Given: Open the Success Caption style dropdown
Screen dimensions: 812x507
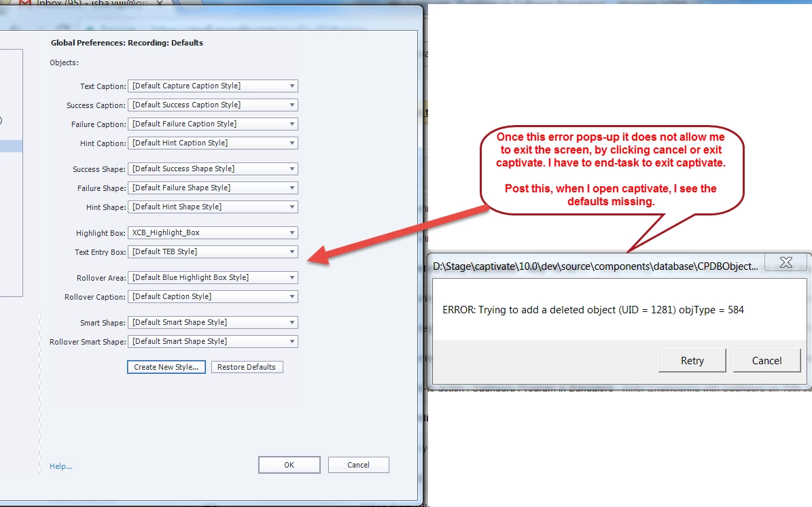Looking at the screenshot, I should pyautogui.click(x=213, y=105).
